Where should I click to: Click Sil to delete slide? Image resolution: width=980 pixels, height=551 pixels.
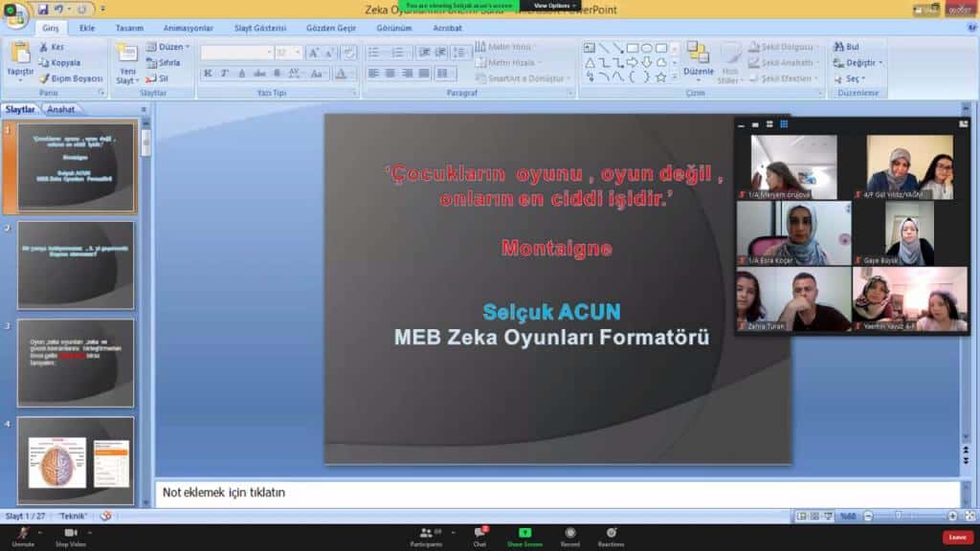click(x=158, y=78)
